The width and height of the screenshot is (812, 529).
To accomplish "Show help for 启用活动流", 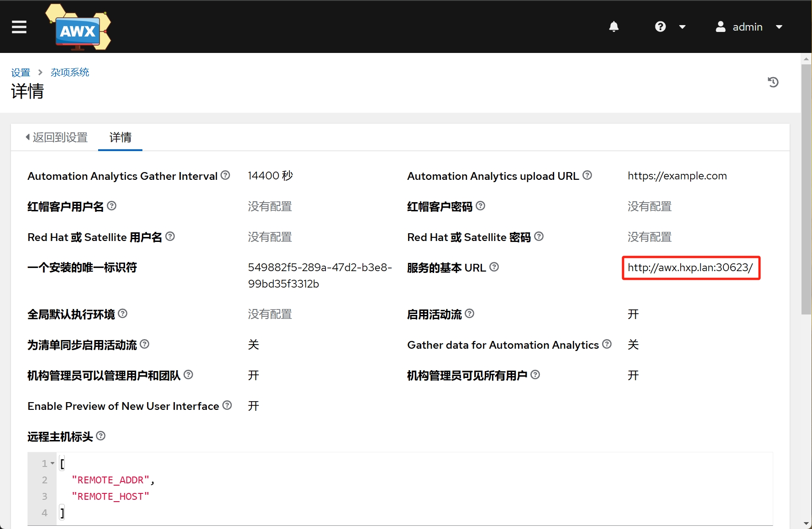I will (470, 314).
